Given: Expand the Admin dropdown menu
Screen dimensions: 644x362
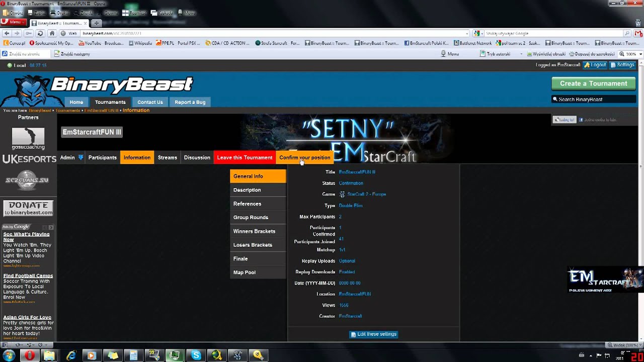Looking at the screenshot, I should (71, 158).
